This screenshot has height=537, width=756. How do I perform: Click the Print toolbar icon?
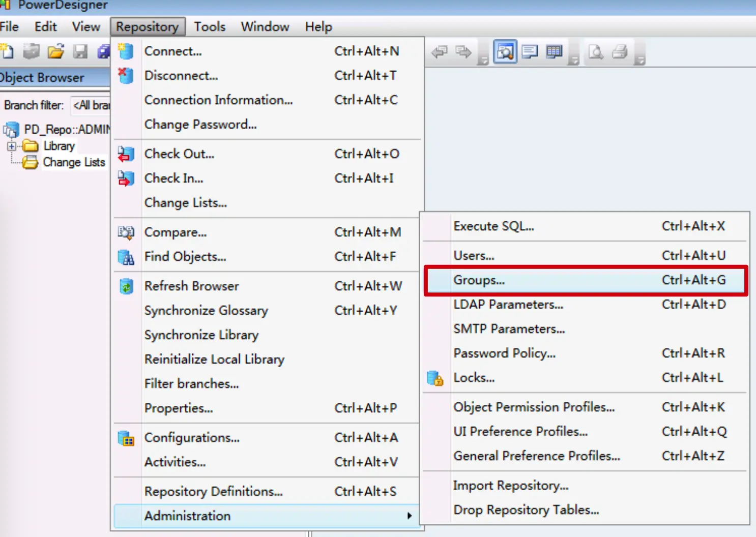[620, 51]
